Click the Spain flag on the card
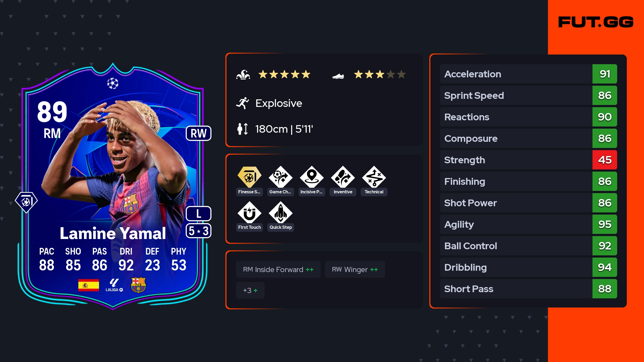 click(89, 285)
